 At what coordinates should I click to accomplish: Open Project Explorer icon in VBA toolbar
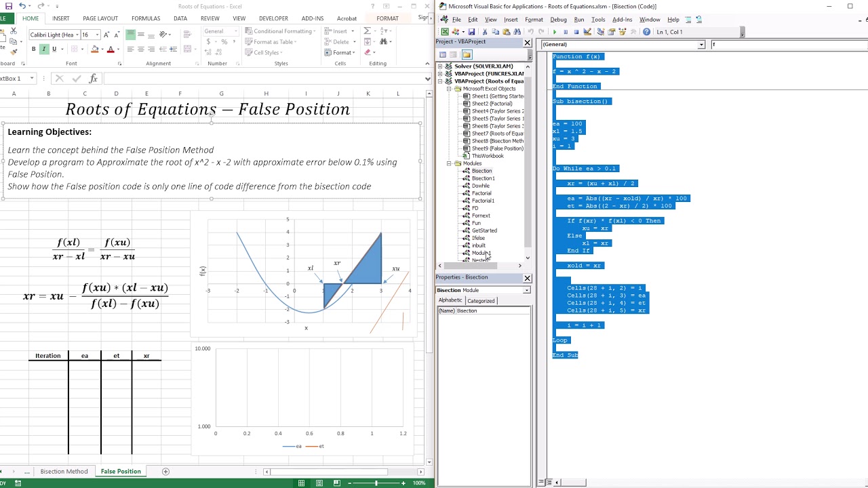[601, 32]
